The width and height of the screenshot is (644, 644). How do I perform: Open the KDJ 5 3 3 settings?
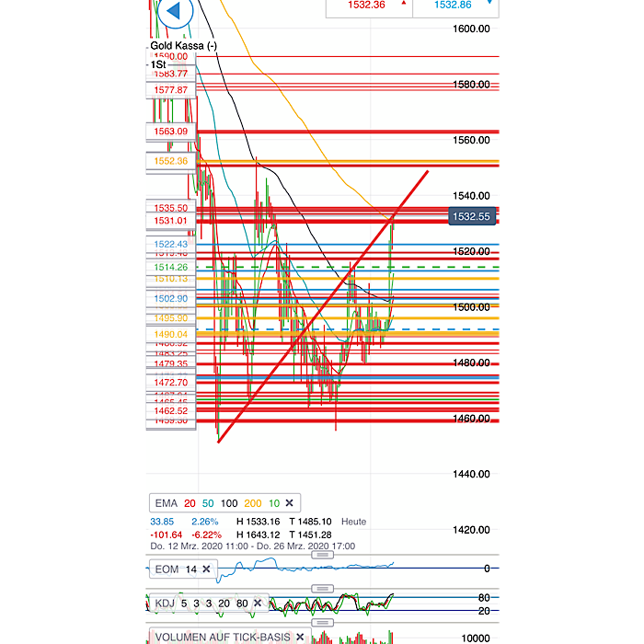point(201,604)
